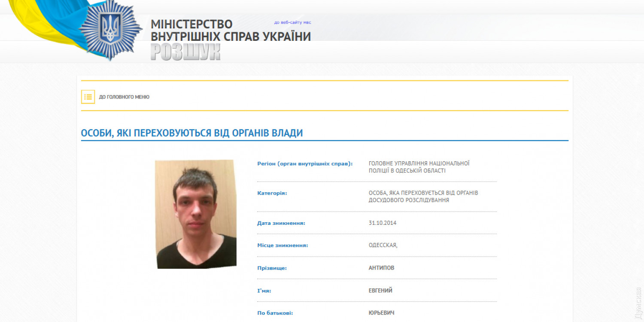644x322 pixels.
Task: Click the section heading 'Особи, які переховуються'
Action: pos(192,133)
